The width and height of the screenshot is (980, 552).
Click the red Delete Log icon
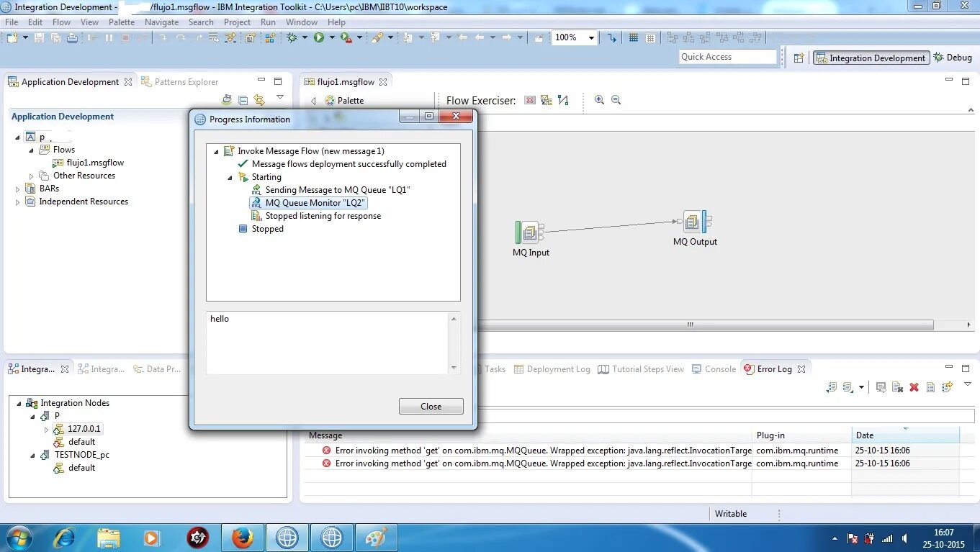pos(914,387)
